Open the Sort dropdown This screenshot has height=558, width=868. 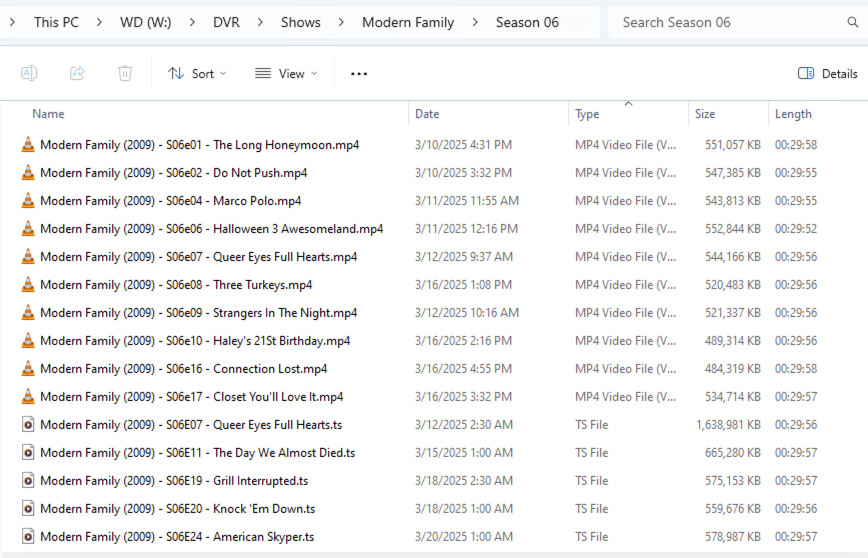click(x=197, y=74)
